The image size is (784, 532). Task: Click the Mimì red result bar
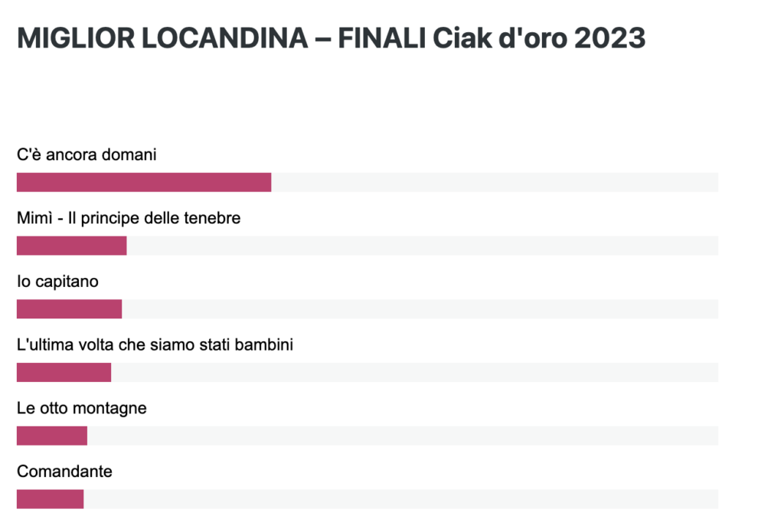coord(71,246)
